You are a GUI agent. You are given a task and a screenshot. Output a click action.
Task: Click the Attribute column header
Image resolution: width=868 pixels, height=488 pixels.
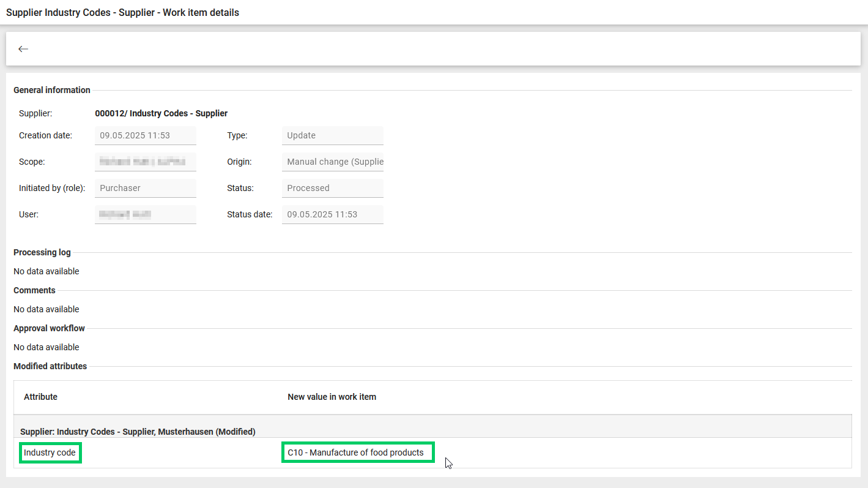click(40, 397)
